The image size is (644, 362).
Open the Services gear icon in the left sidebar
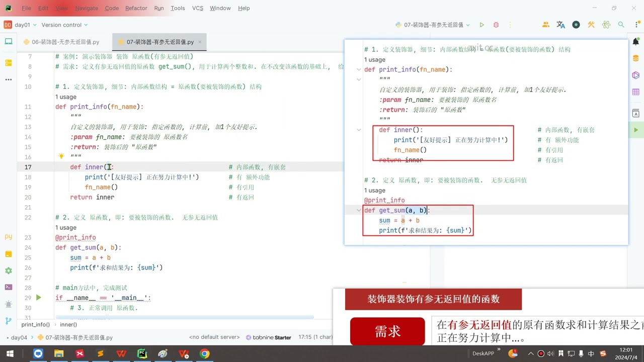(9, 270)
